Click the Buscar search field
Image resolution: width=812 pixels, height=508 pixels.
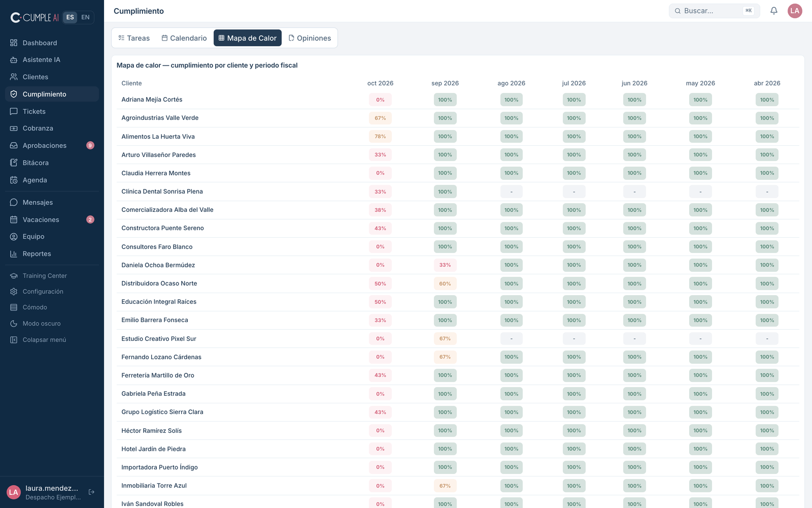point(715,11)
